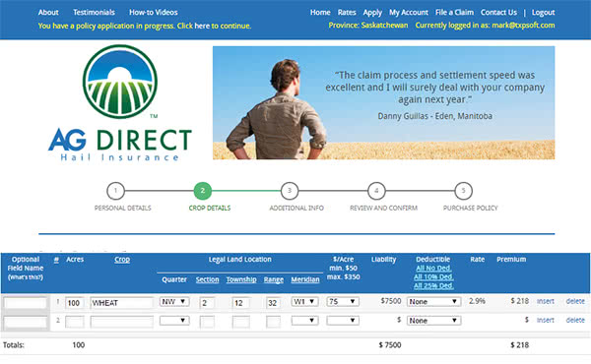
Task: Click the Range field containing 32
Action: pos(273,303)
